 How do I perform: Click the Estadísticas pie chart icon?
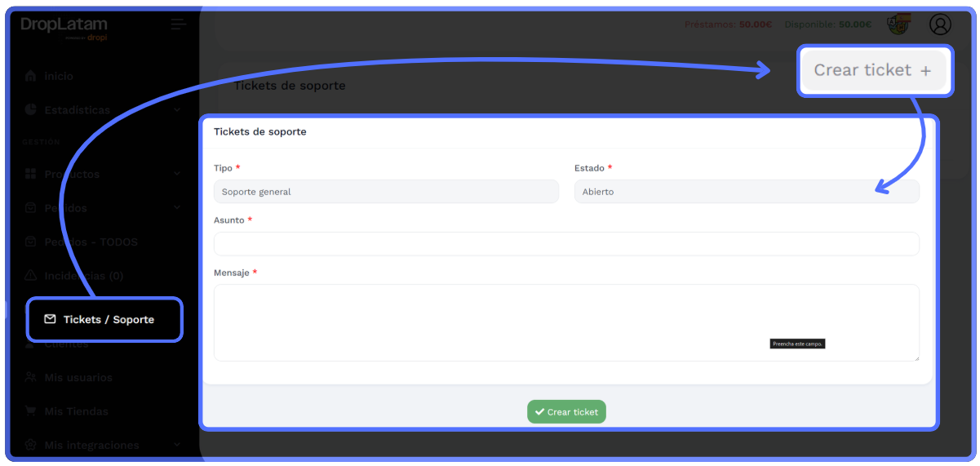(x=31, y=109)
